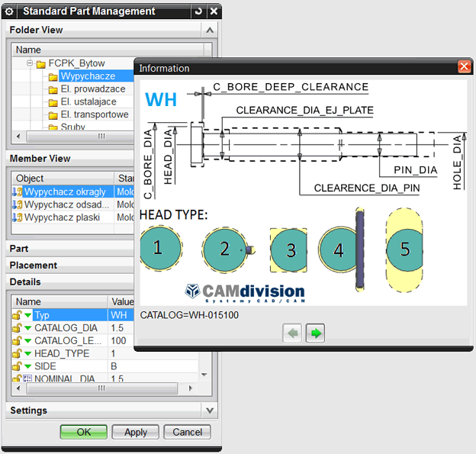Click the 1.5 value of CATALOG_DIA

117,328
